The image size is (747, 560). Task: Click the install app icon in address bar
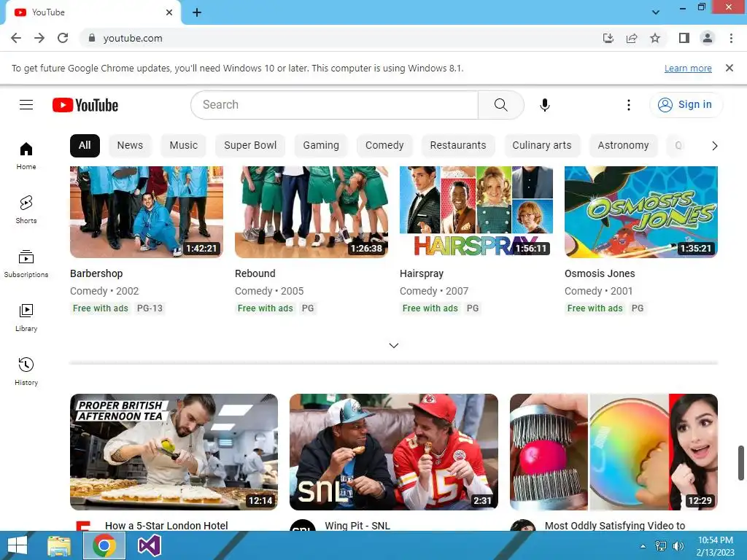[x=608, y=38]
